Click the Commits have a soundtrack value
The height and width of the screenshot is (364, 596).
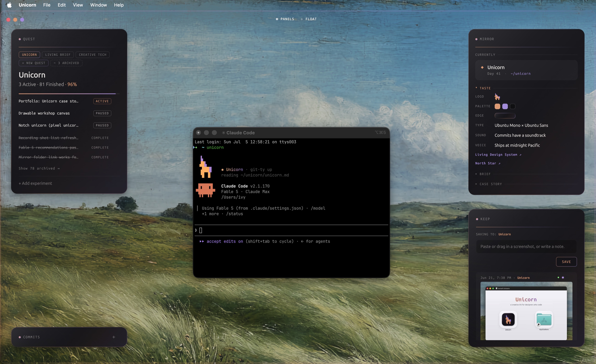pos(520,135)
